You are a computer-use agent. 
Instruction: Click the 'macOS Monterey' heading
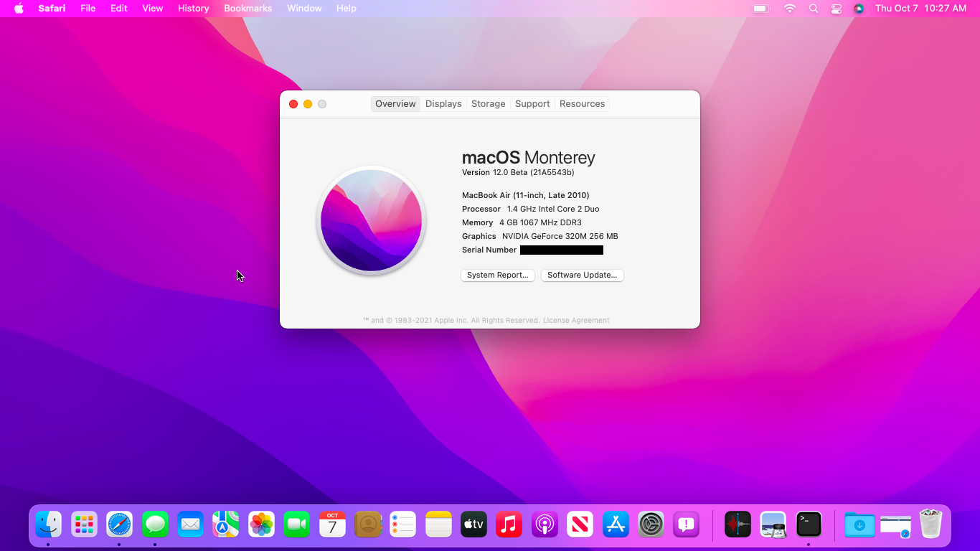[x=529, y=158]
